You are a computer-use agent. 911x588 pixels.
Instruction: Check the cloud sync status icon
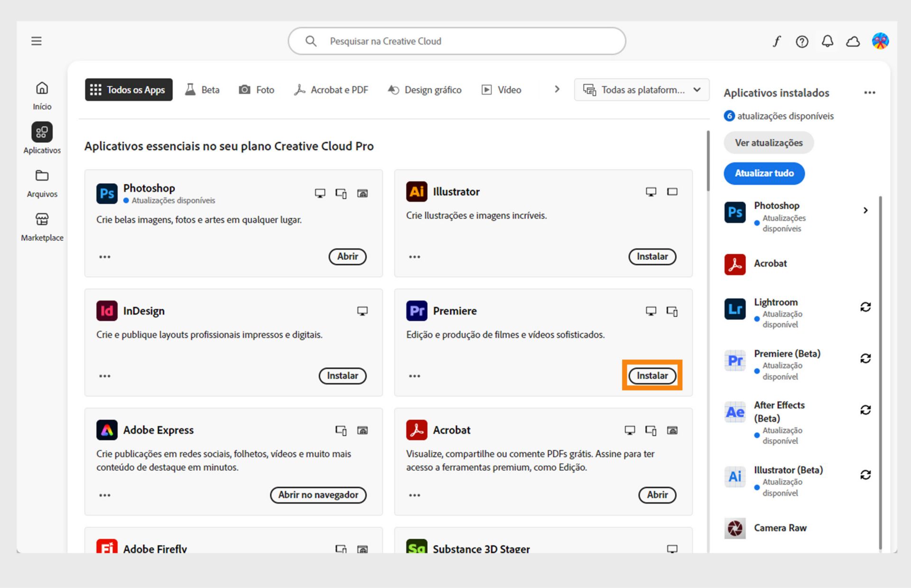[x=853, y=42]
